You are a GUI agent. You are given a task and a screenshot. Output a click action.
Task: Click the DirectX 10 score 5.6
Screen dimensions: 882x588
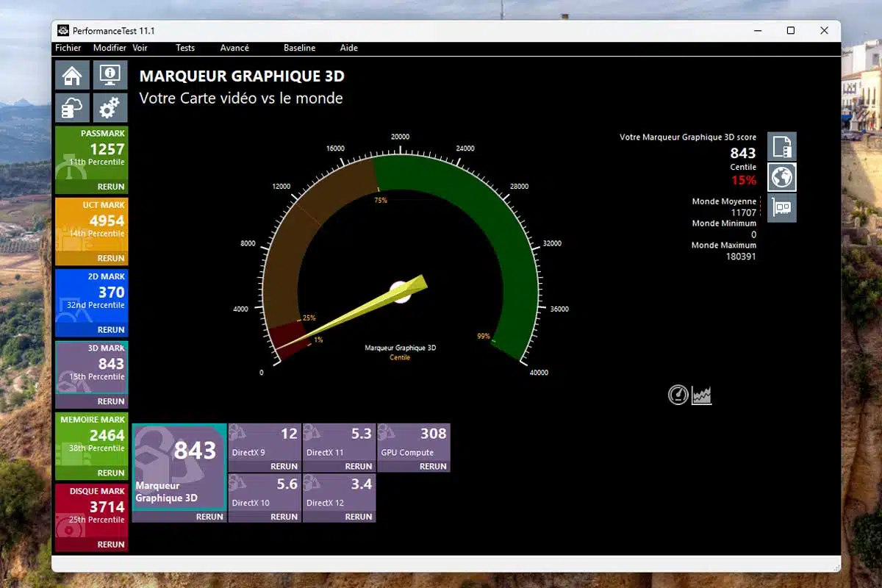(x=287, y=484)
